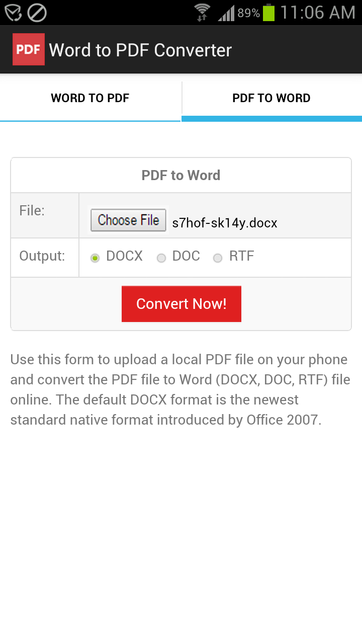The width and height of the screenshot is (362, 644).
Task: Tap the checkmark notification icon in status bar
Action: (13, 13)
